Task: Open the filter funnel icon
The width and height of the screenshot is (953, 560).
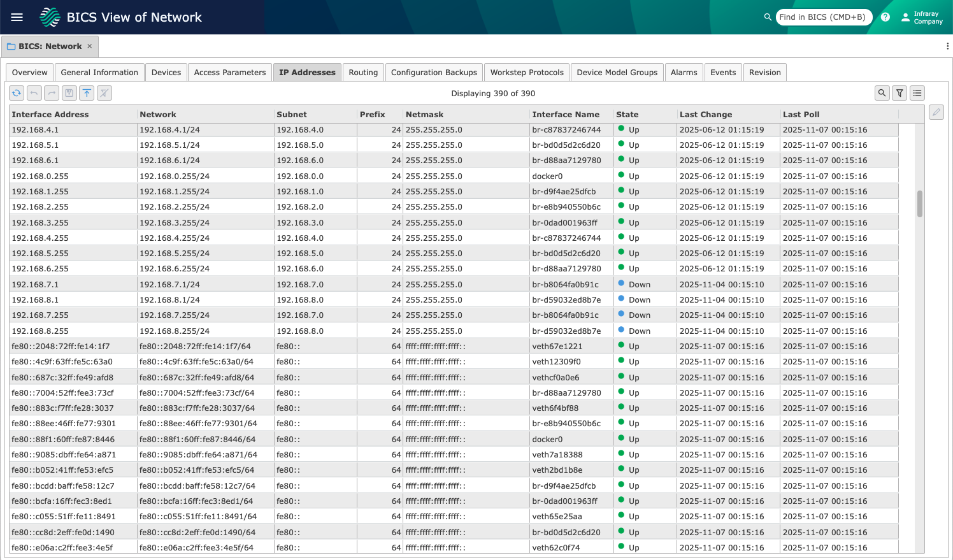Action: tap(899, 93)
